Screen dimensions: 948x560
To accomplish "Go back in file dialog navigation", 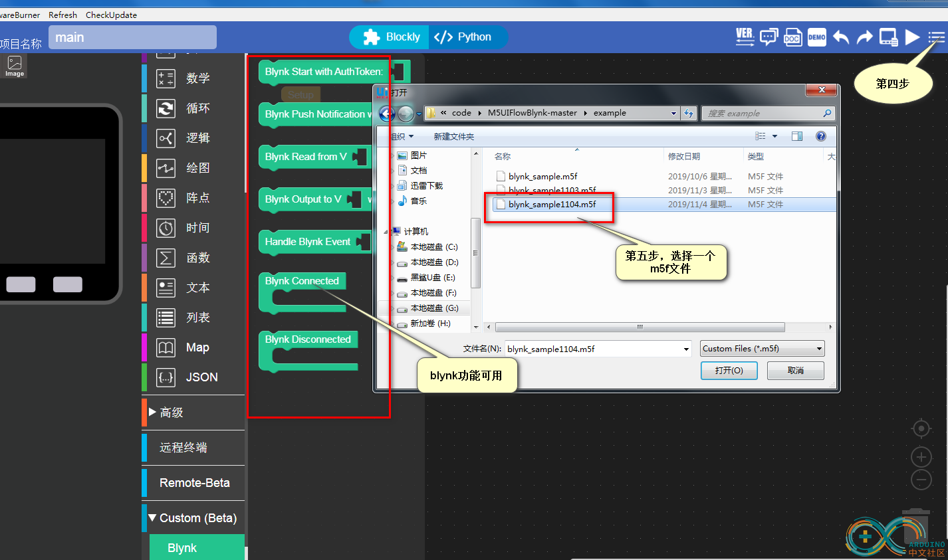I will point(387,114).
